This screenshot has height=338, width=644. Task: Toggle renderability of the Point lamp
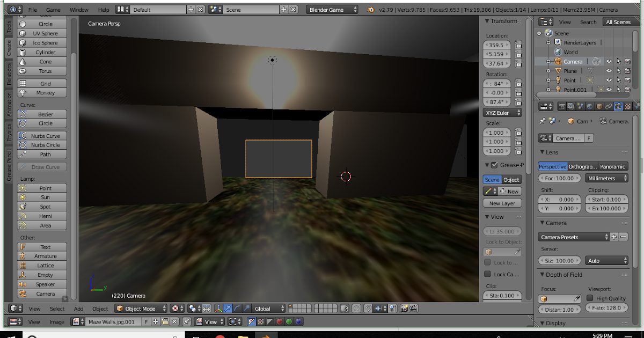[x=627, y=80]
